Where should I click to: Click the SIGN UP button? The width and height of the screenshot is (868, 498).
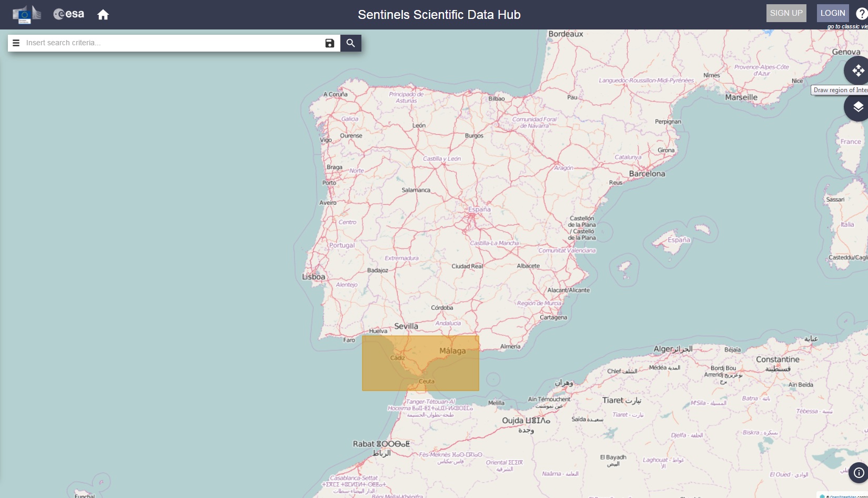(786, 13)
